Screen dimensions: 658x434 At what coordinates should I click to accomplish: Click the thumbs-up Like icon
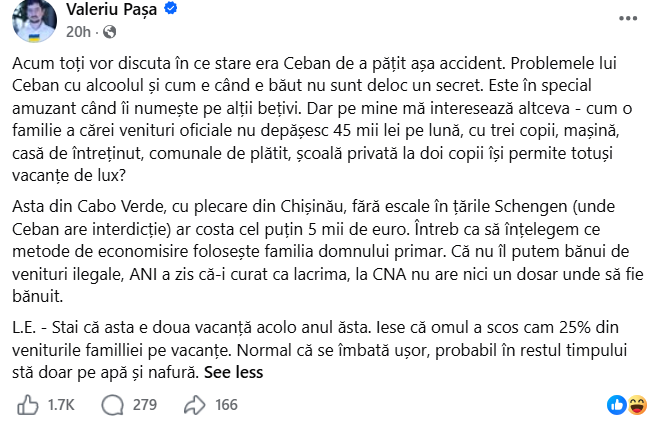click(x=28, y=405)
